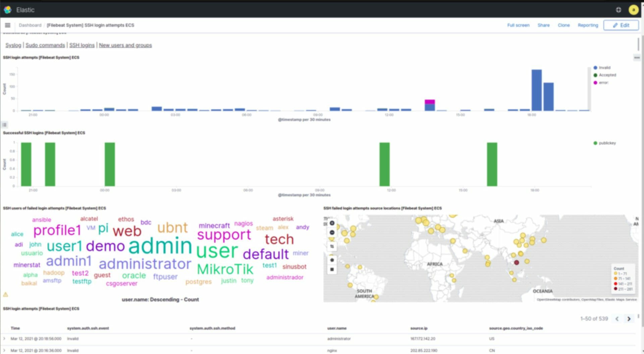Open the Reporting menu
Image resolution: width=644 pixels, height=354 pixels.
[588, 25]
